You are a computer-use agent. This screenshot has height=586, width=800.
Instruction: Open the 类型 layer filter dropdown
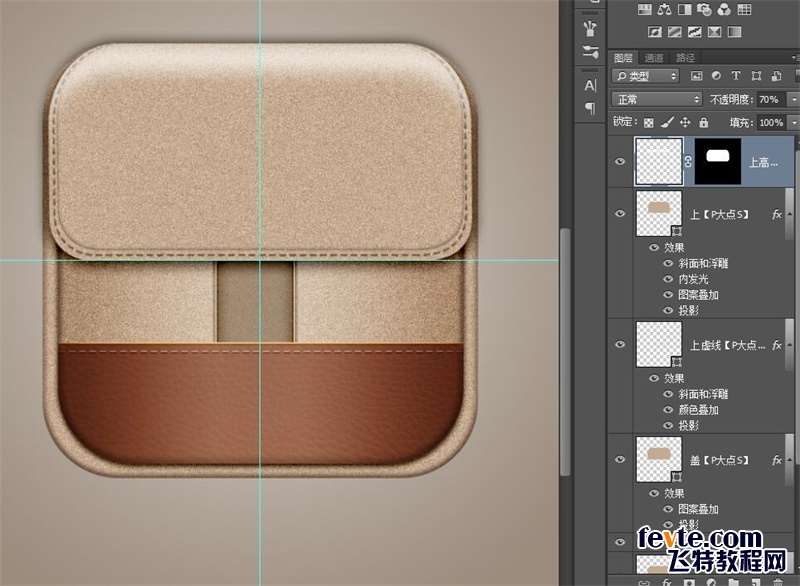pos(645,76)
